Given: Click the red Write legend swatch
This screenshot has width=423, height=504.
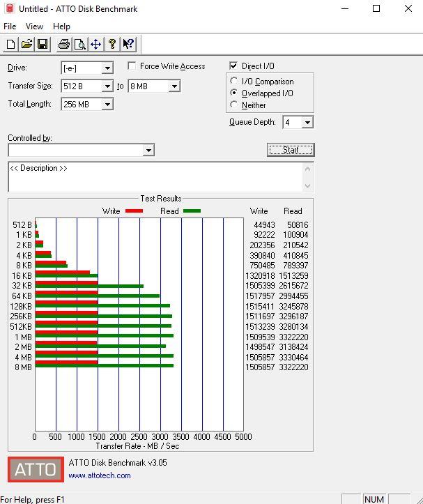Looking at the screenshot, I should click(134, 211).
